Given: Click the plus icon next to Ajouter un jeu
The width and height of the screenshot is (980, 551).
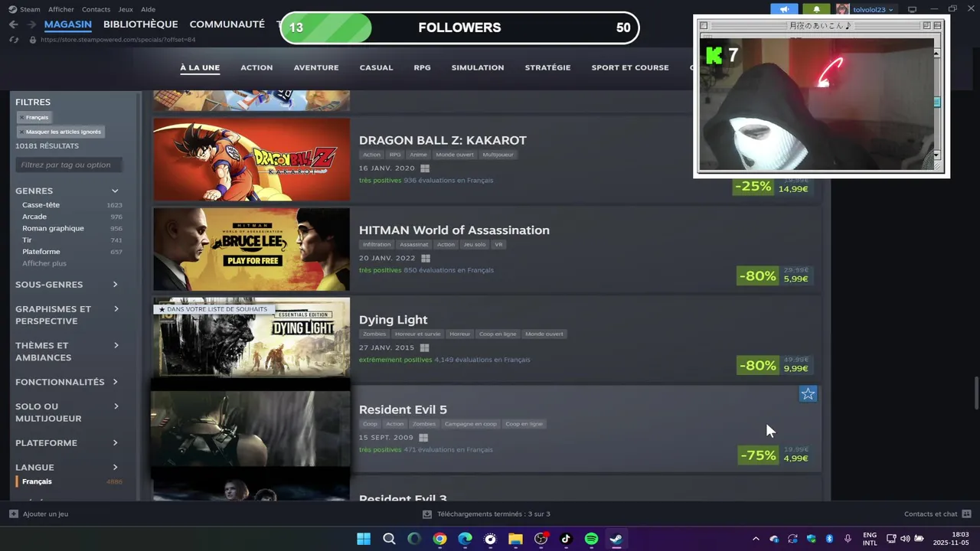Looking at the screenshot, I should click(x=14, y=514).
